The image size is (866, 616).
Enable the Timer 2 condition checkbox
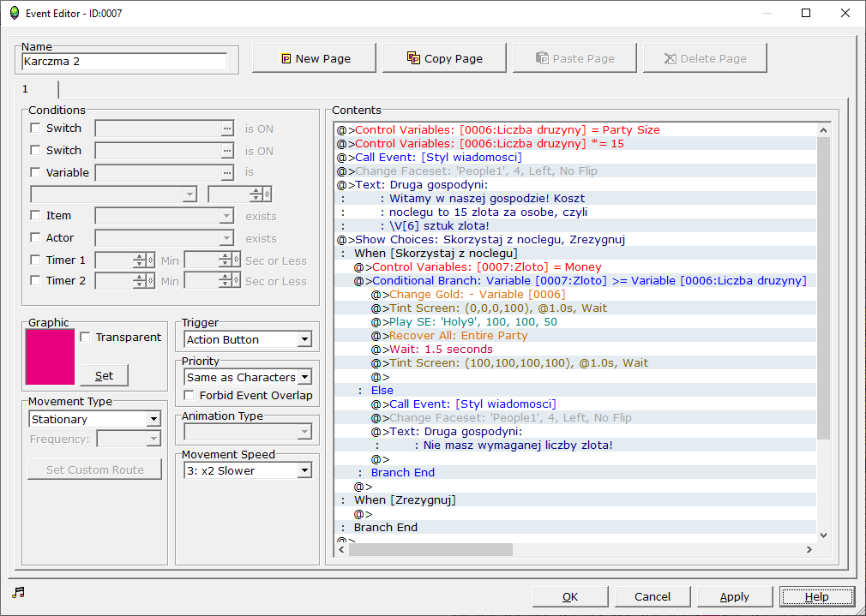coord(35,280)
